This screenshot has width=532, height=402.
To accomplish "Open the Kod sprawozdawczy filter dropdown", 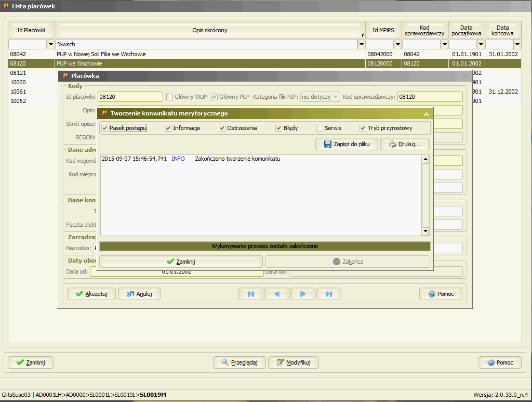I will point(445,44).
